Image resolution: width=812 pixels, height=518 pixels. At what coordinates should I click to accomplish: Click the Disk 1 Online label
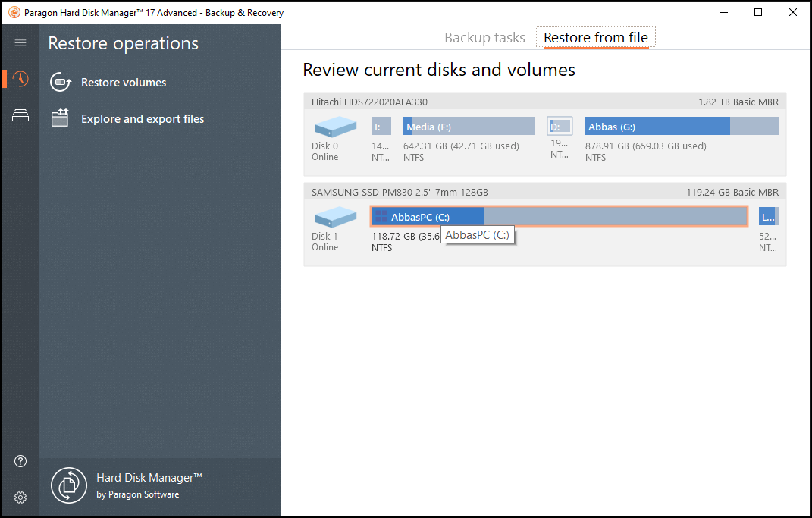pyautogui.click(x=325, y=241)
